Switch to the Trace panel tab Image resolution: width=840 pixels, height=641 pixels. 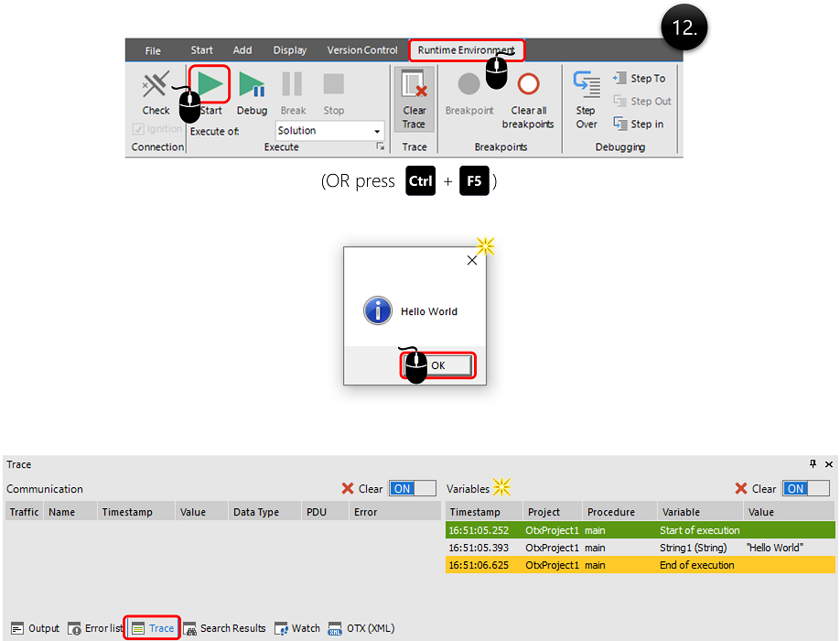[x=152, y=628]
